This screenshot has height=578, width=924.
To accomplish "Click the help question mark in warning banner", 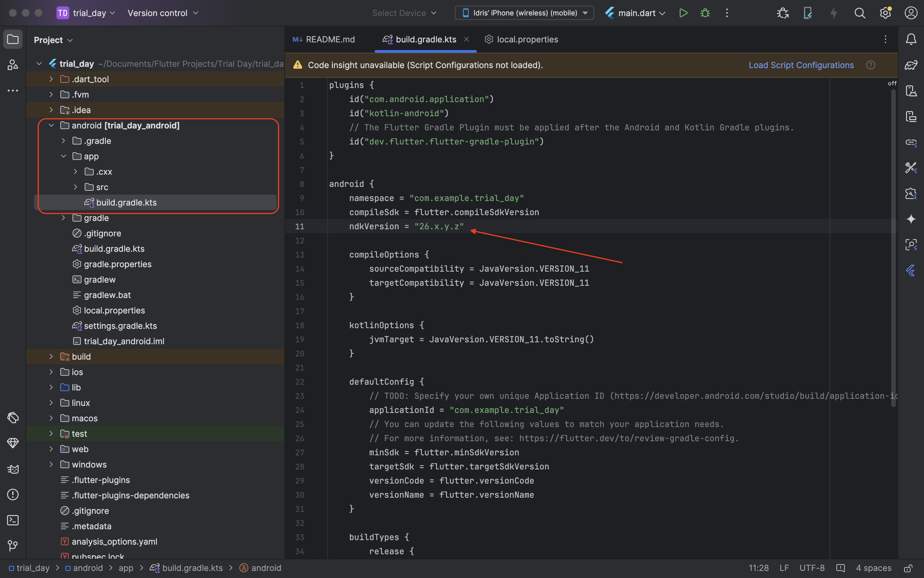I will click(x=870, y=65).
